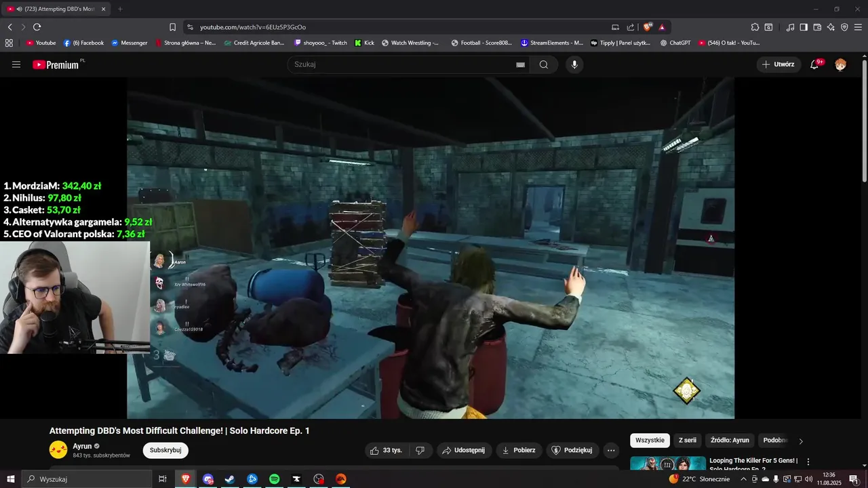
Task: Click the share page icon in address bar
Action: point(631,27)
